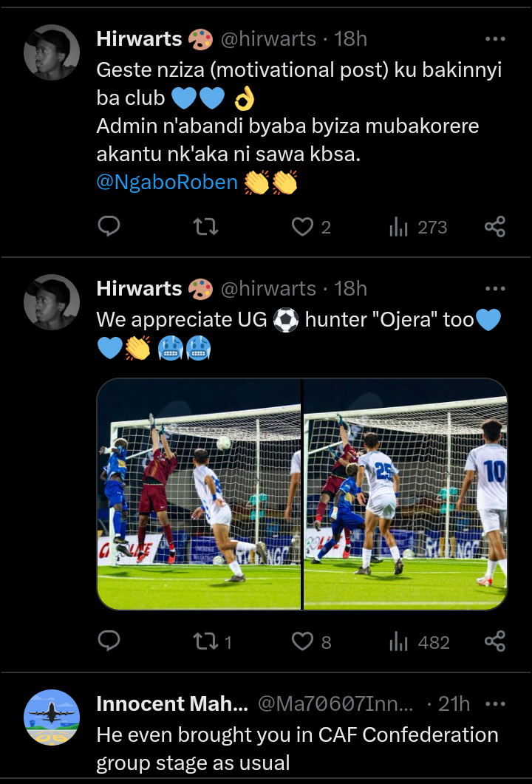Open left goalkeeper save photo

coord(199,494)
